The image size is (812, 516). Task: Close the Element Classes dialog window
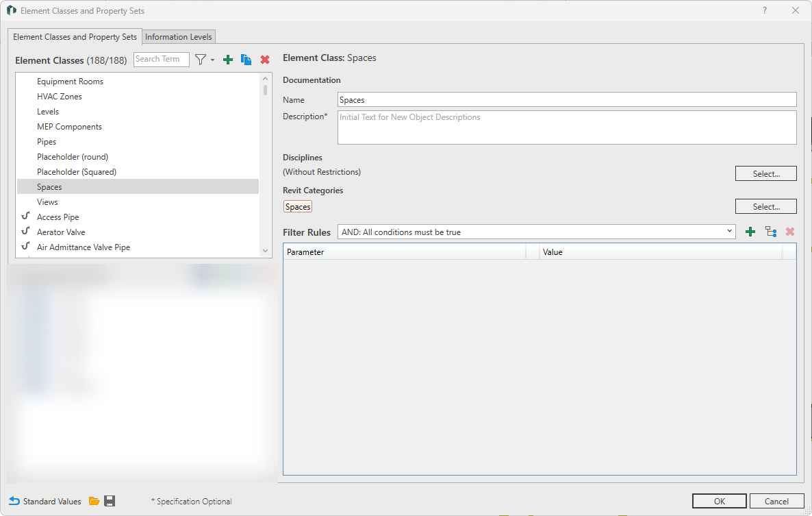point(796,10)
